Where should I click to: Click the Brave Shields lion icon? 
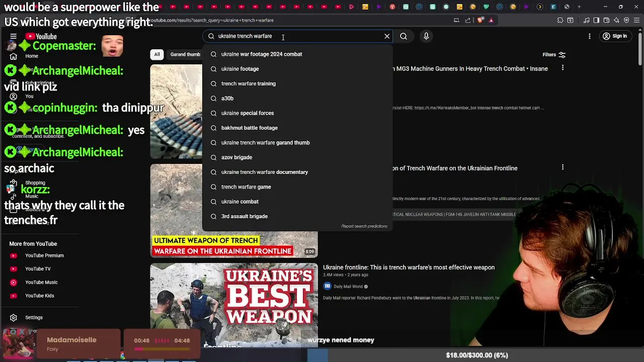coord(480,20)
